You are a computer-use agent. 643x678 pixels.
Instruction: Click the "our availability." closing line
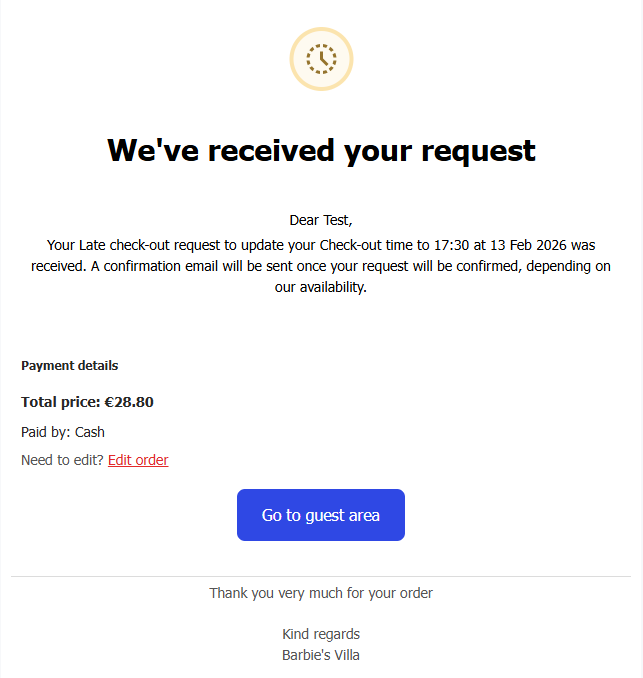coord(321,288)
